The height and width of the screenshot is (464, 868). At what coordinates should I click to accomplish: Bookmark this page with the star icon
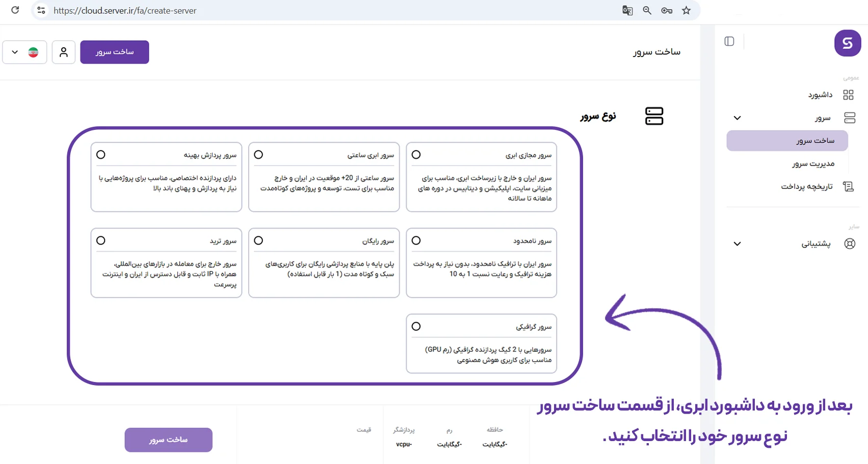pos(687,10)
